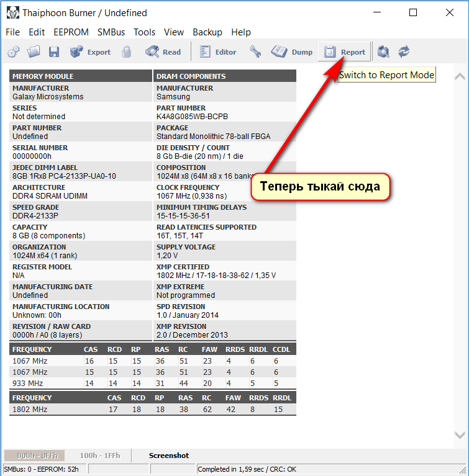
Task: Click the 'DDR4-2133P' speed grade value
Action: tap(35, 216)
